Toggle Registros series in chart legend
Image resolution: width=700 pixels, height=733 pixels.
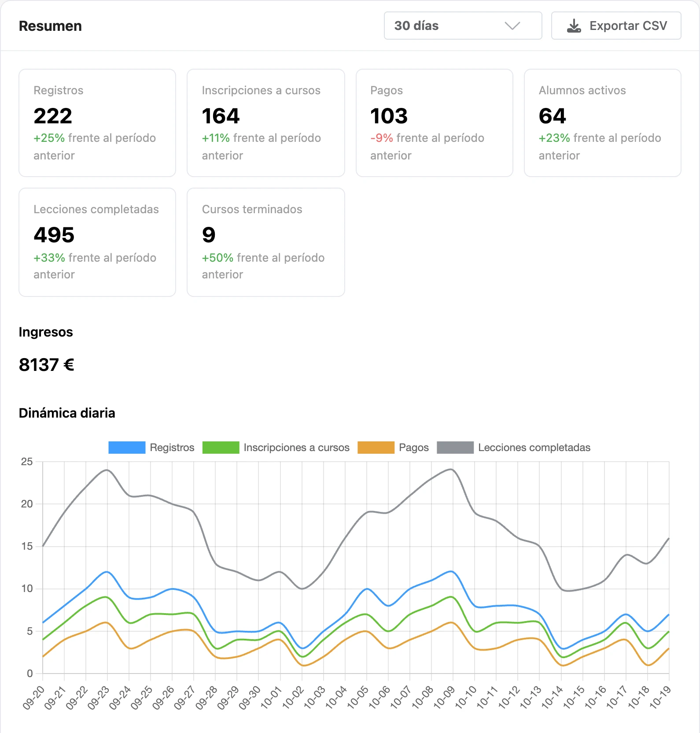click(151, 447)
